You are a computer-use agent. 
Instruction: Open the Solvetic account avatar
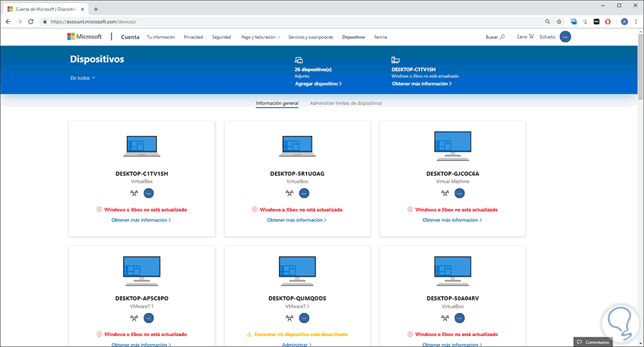click(x=565, y=37)
